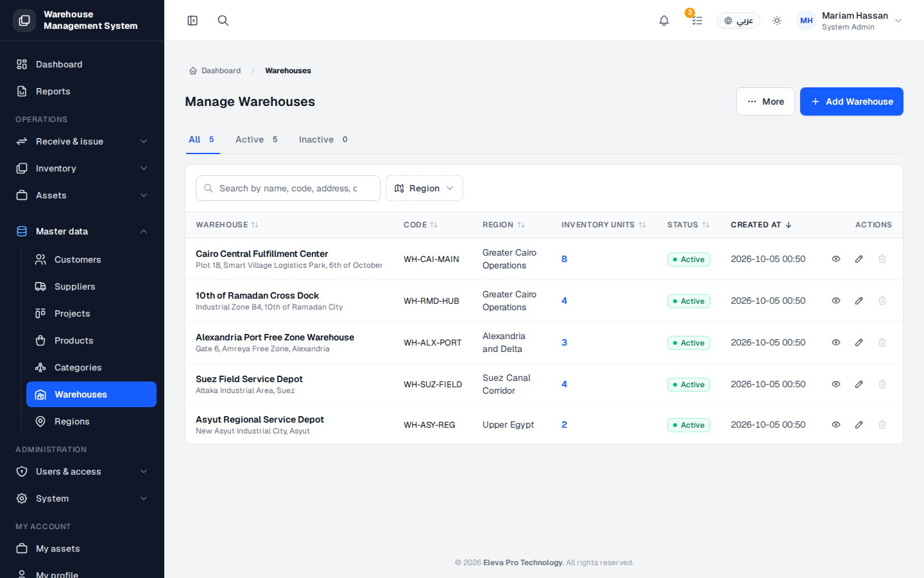The width and height of the screenshot is (924, 578).
Task: Edit Asyut Regional Service Depot
Action: click(859, 425)
